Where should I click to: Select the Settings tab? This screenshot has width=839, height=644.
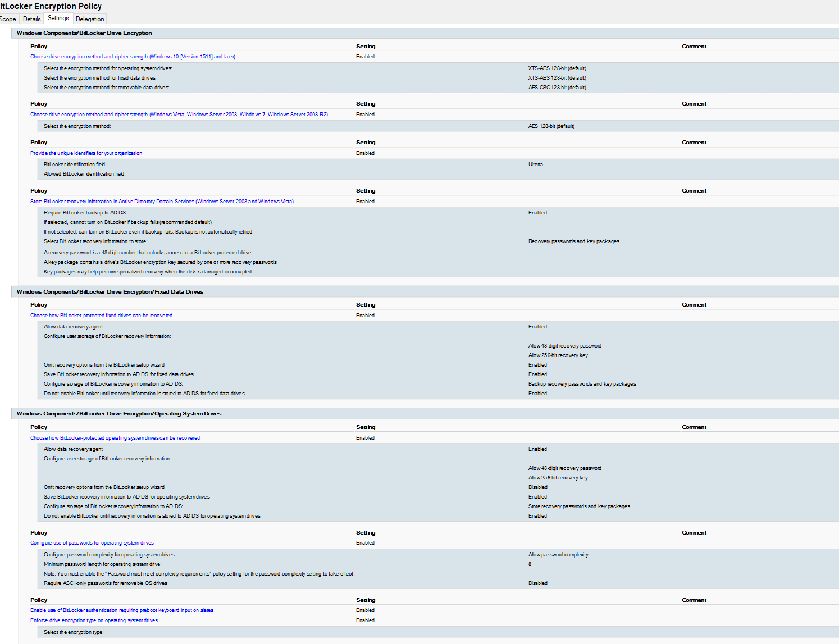(x=58, y=19)
